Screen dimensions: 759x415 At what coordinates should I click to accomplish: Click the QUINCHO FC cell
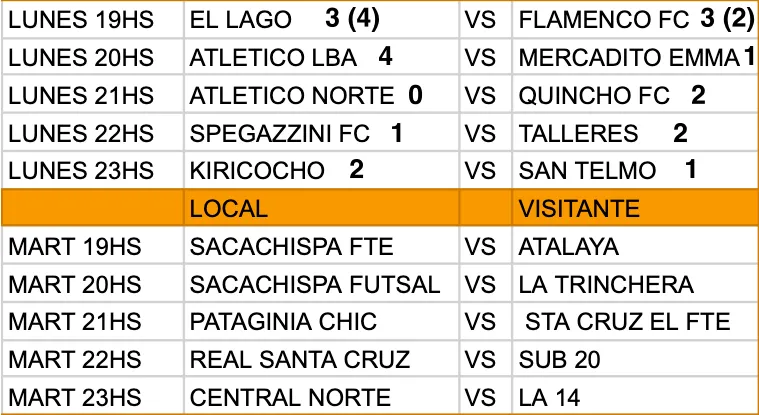tap(632, 96)
